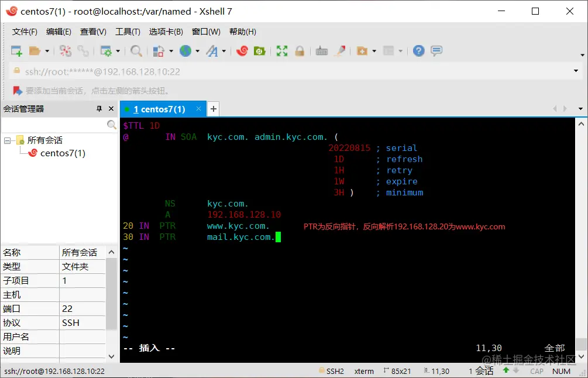
Task: Click the chat bubble feedback icon
Action: [436, 51]
